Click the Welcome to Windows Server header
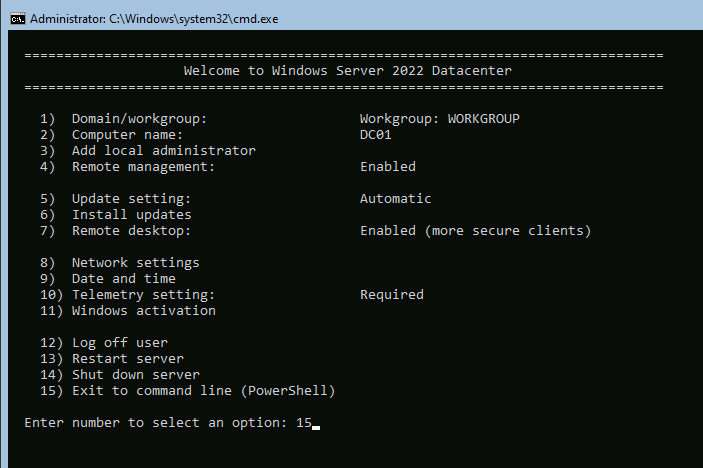This screenshot has width=703, height=468. point(347,71)
